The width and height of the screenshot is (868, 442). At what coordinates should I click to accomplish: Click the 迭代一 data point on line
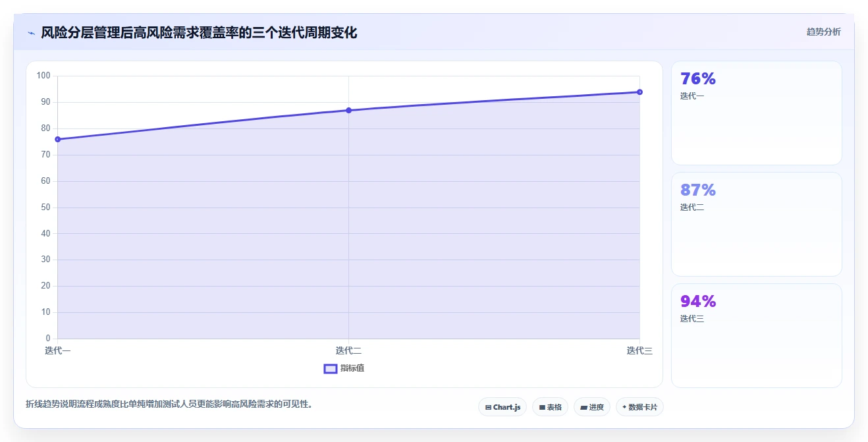coord(58,139)
